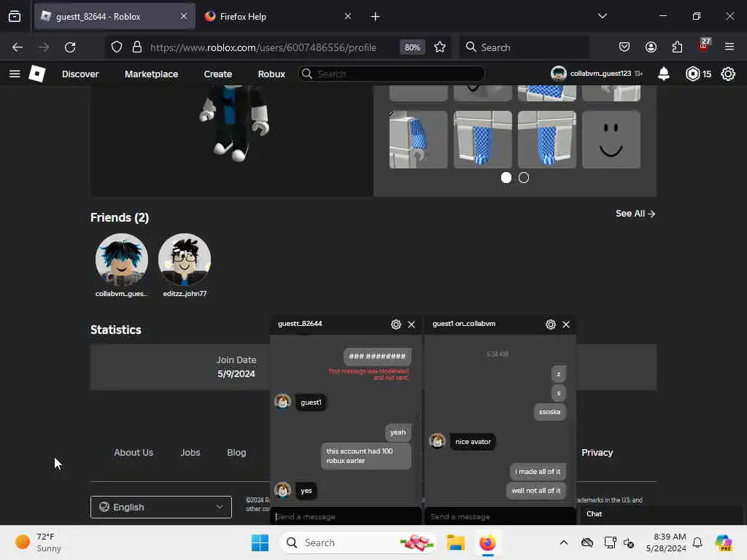Open chat settings gear for guestt_82644
Viewport: 747px width, 560px height.
pos(396,324)
